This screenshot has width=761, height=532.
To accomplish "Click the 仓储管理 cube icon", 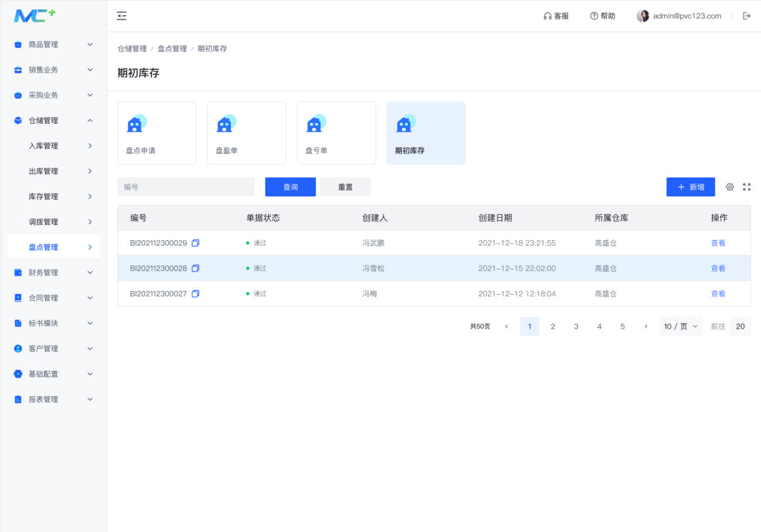I will 18,121.
